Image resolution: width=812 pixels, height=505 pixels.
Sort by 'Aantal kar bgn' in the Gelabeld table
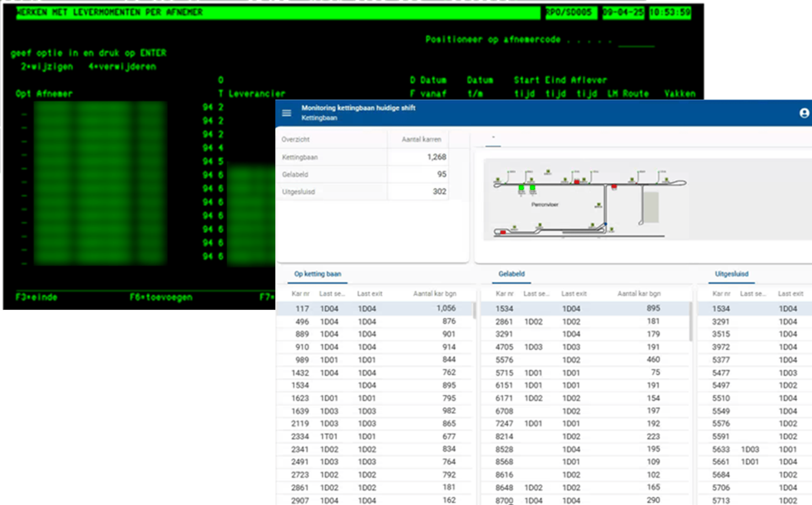coord(639,293)
